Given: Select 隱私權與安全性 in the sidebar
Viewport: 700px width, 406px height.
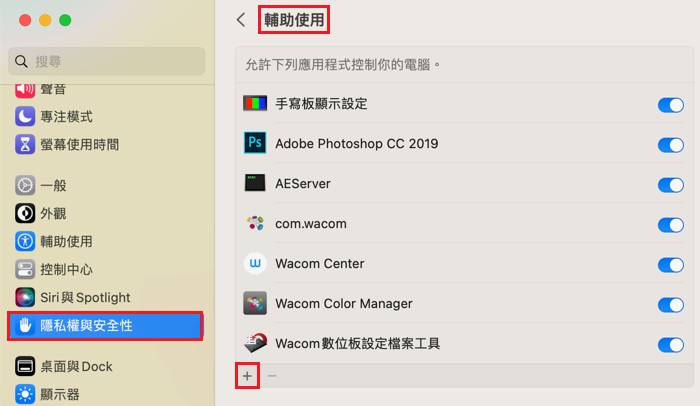Looking at the screenshot, I should pyautogui.click(x=105, y=326).
